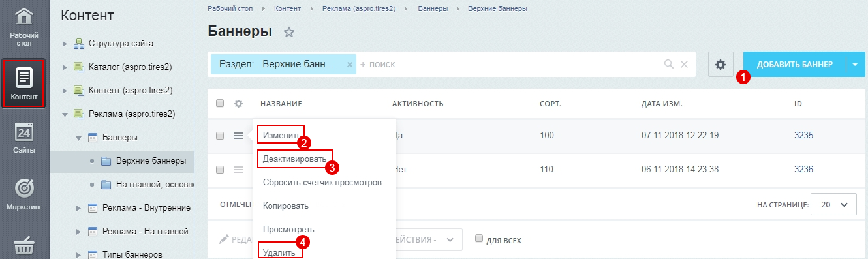868x259 pixels.
Task: Expand Реклама - Внутренние tree node
Action: pyautogui.click(x=78, y=208)
